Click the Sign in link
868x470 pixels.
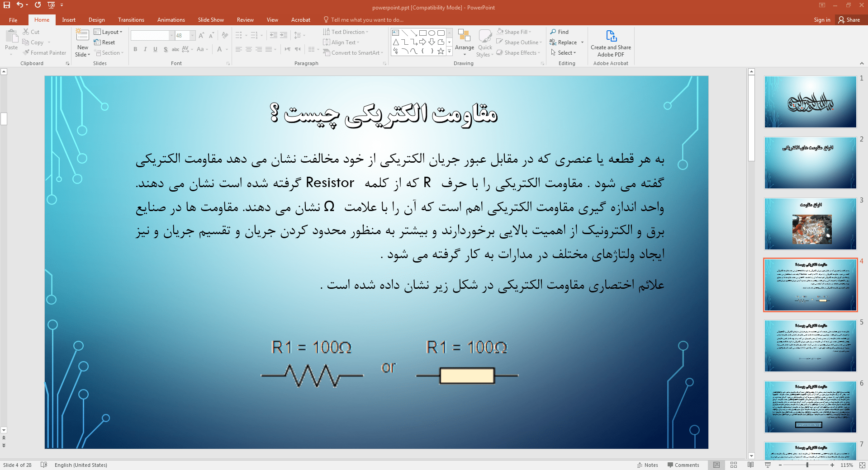click(x=822, y=20)
